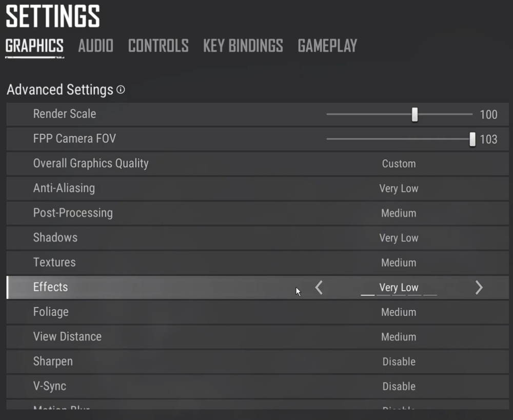Select the View Distance Medium value
Screen dimensions: 513x420
tap(399, 337)
